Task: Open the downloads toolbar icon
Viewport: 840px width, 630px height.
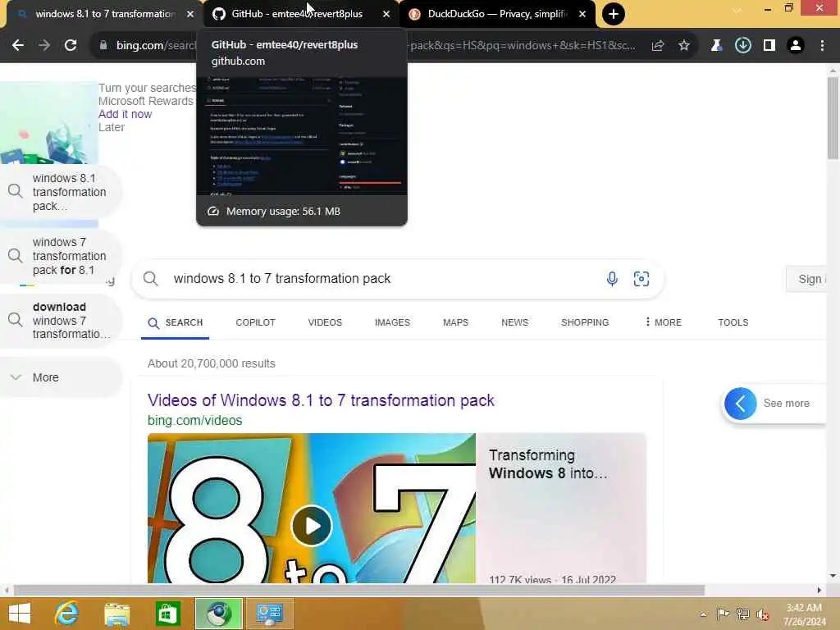Action: 742,46
